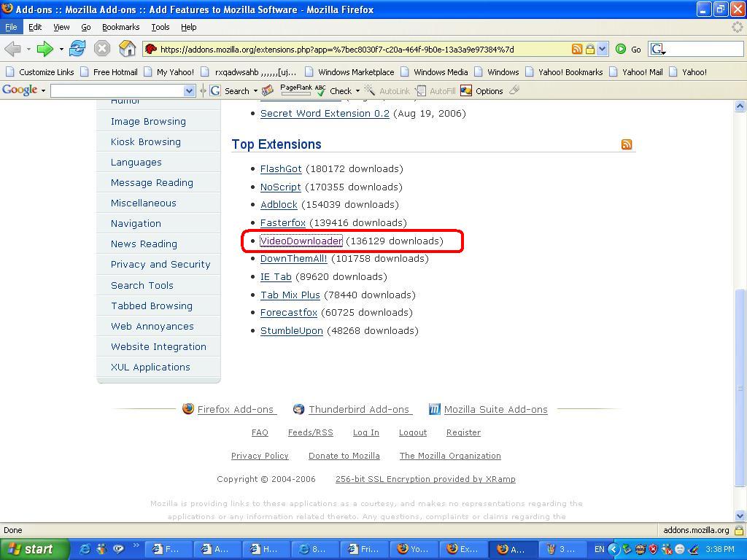Reload the page with the refresh icon
This screenshot has width=747, height=560.
point(77,49)
